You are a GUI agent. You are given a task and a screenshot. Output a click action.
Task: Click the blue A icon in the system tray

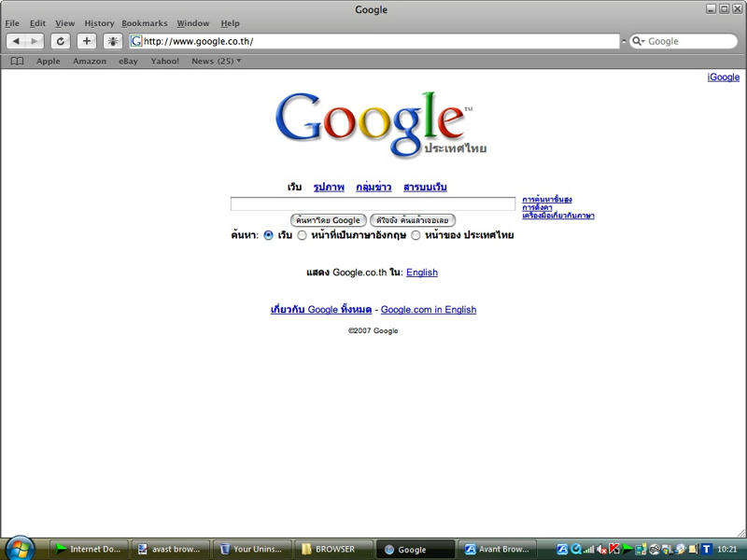562,550
